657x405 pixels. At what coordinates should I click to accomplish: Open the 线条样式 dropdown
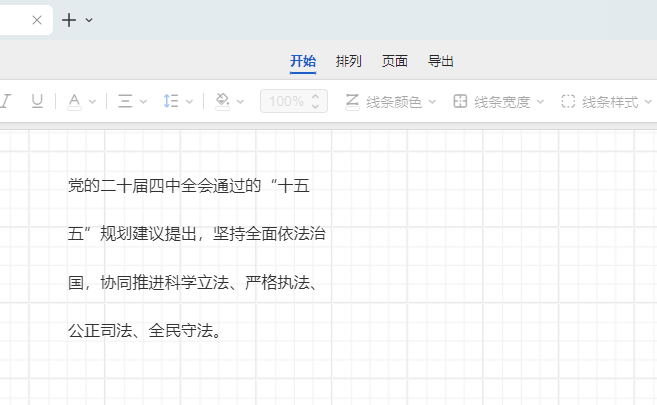648,101
